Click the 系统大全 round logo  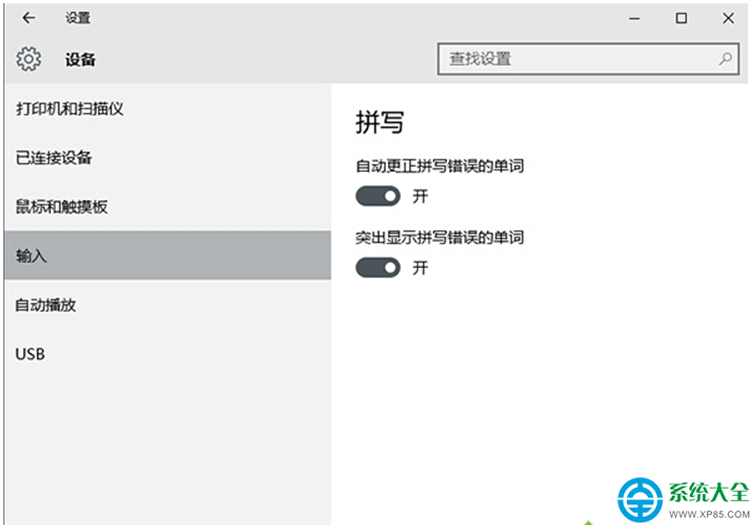pos(640,500)
